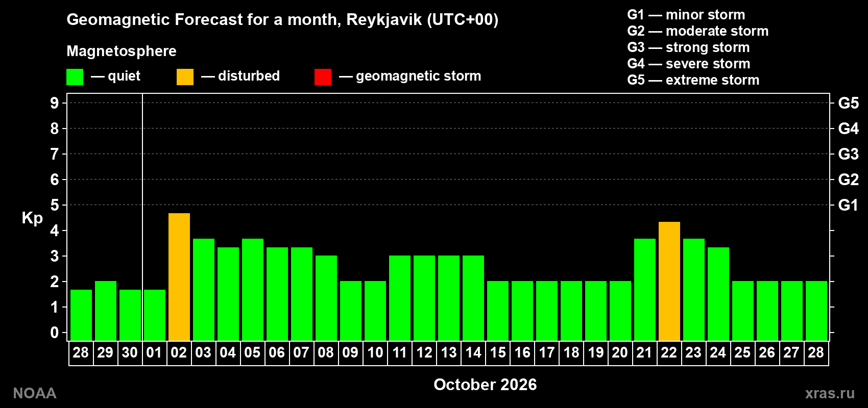This screenshot has height=408, width=868.
Task: Click the date label 29 on axis
Action: point(105,352)
